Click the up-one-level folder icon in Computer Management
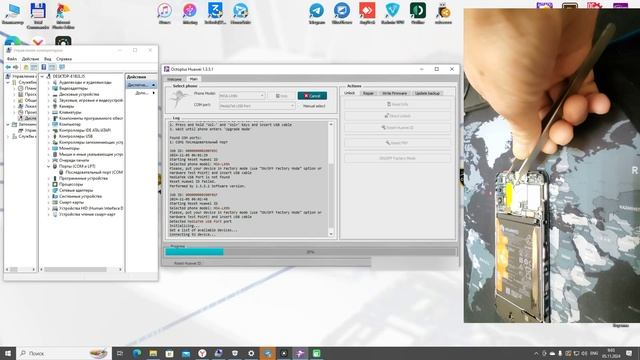The width and height of the screenshot is (640, 360). click(26, 67)
